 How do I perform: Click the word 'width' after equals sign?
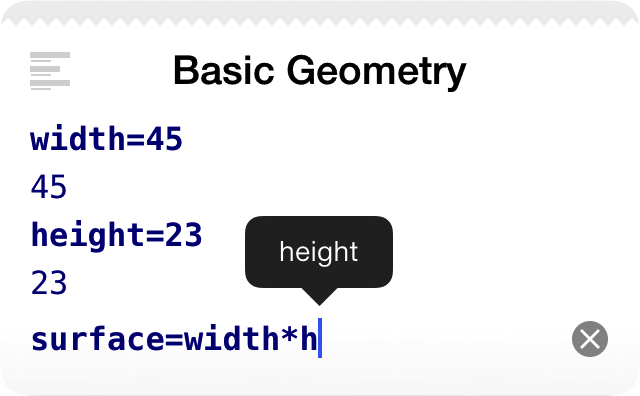pyautogui.click(x=231, y=338)
